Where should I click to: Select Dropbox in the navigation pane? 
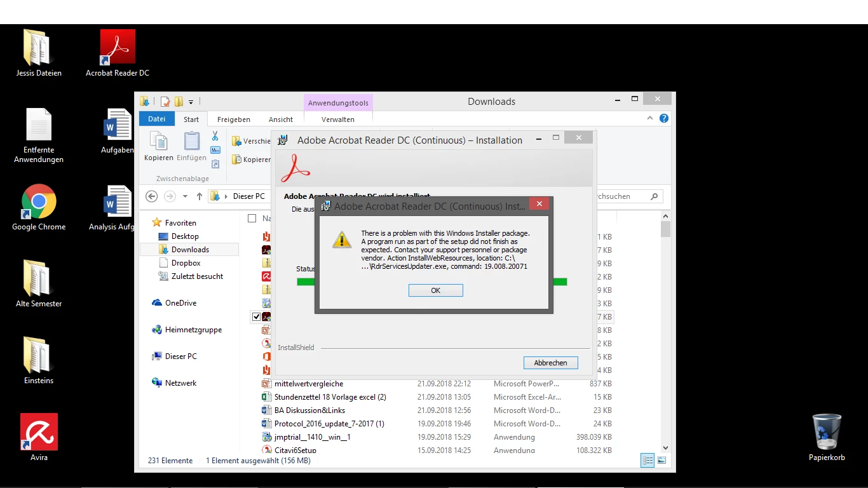[x=186, y=263]
